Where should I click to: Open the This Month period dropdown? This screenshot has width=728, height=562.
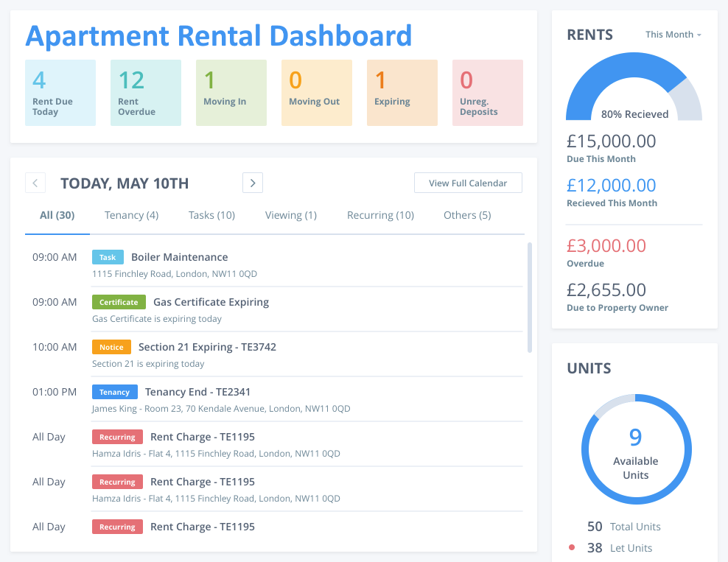tap(673, 35)
